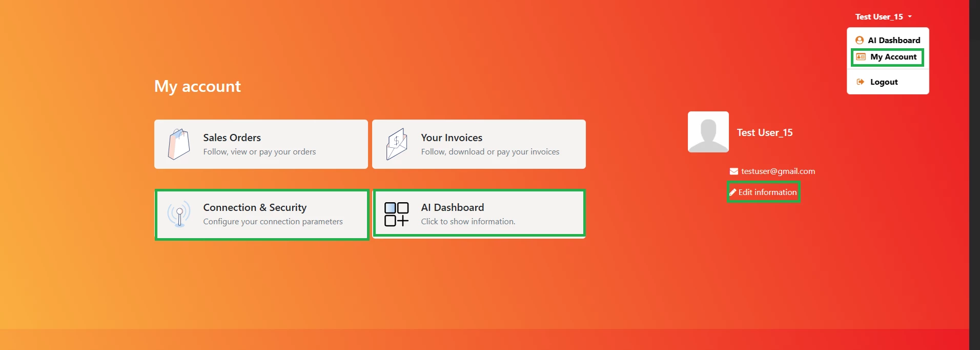This screenshot has width=980, height=350.
Task: Choose My Account in the user menu
Action: [x=893, y=57]
